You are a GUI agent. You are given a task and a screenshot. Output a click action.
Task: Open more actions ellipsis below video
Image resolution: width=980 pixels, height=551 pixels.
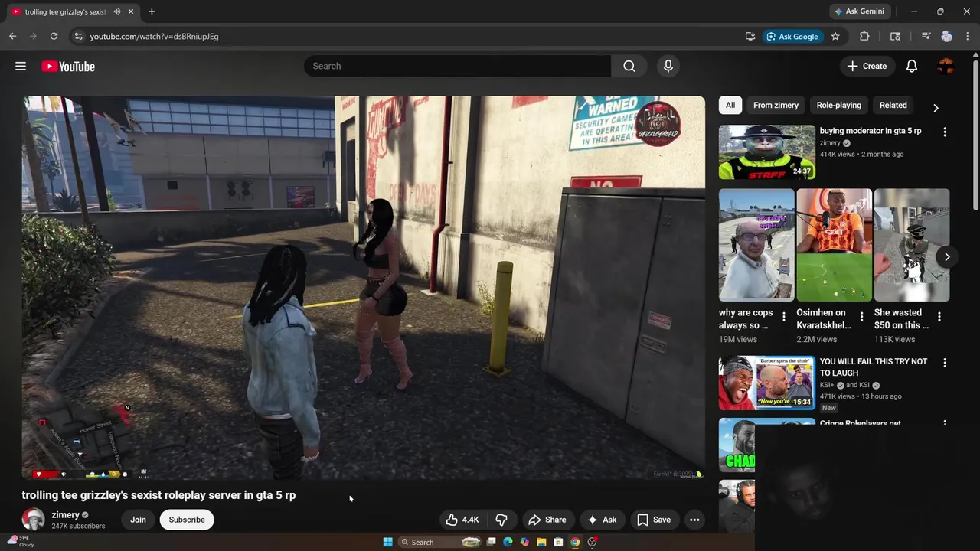694,520
